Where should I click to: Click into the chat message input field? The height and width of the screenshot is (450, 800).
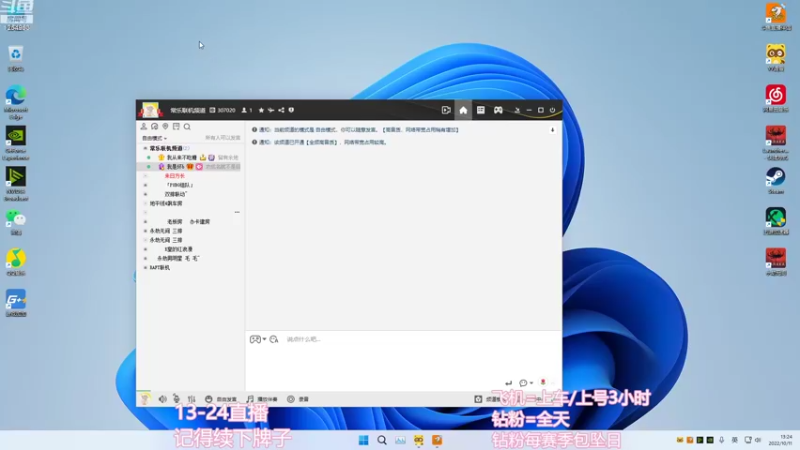point(403,357)
